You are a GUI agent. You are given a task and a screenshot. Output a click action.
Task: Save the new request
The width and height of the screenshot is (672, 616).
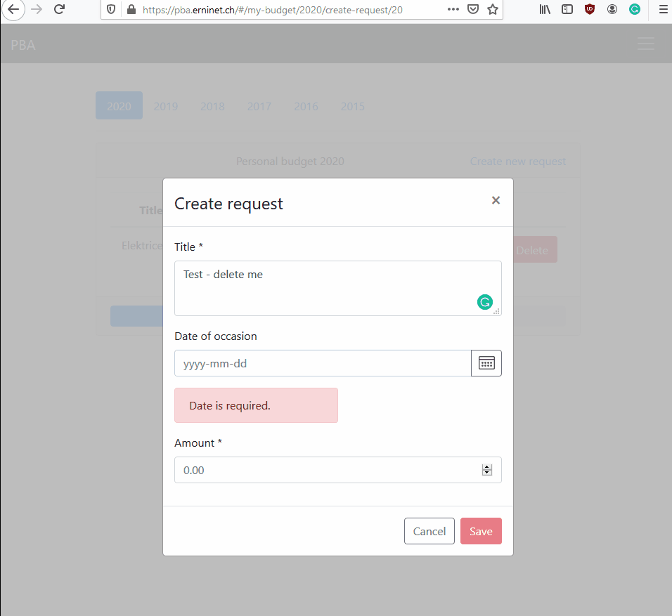tap(481, 531)
